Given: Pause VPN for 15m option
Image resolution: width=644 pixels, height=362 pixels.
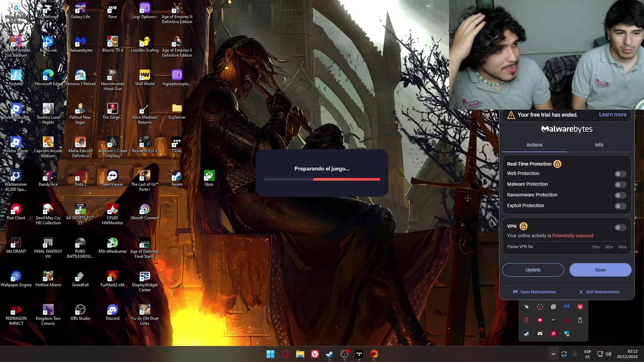Looking at the screenshot, I should click(595, 247).
